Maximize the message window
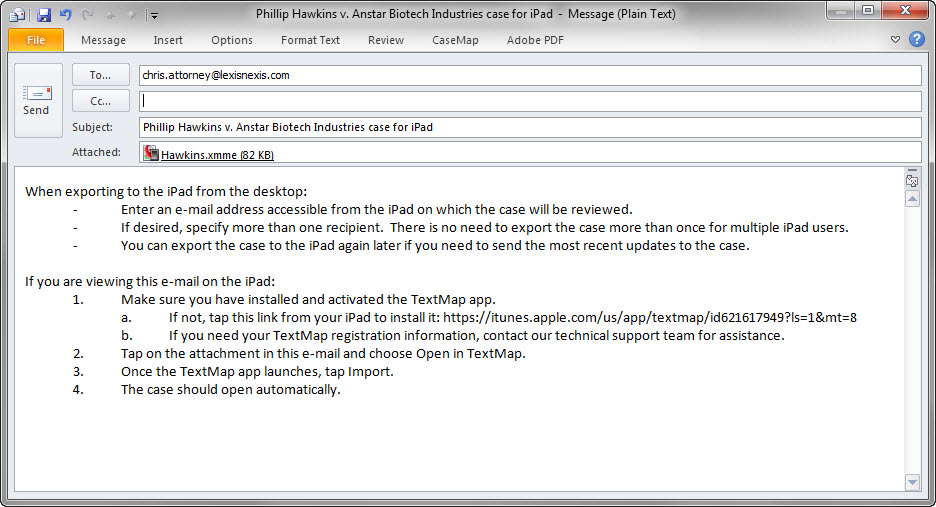Screen dimensions: 936x507 [868, 10]
